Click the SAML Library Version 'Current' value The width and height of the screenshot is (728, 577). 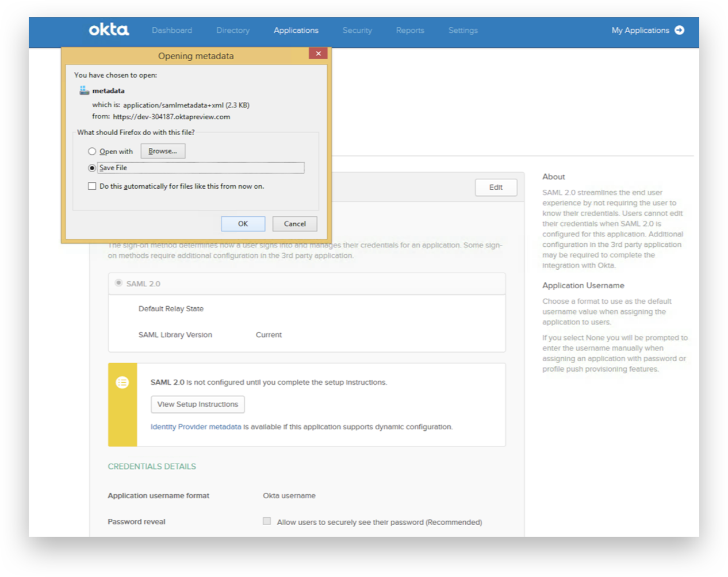[x=269, y=335]
